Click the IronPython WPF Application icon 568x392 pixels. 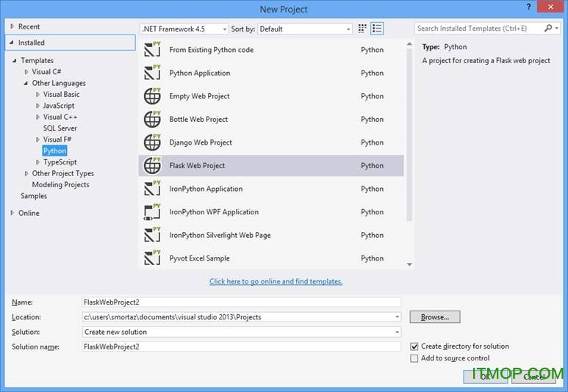(152, 211)
